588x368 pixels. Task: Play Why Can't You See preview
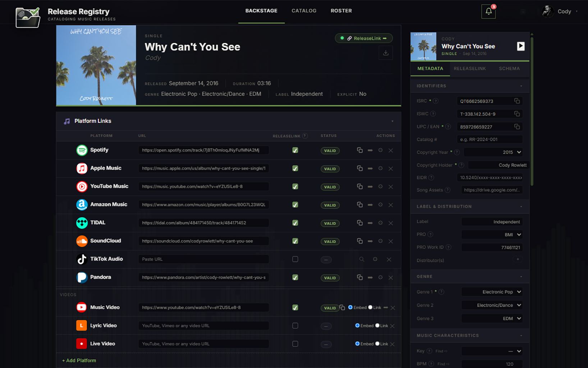point(520,46)
